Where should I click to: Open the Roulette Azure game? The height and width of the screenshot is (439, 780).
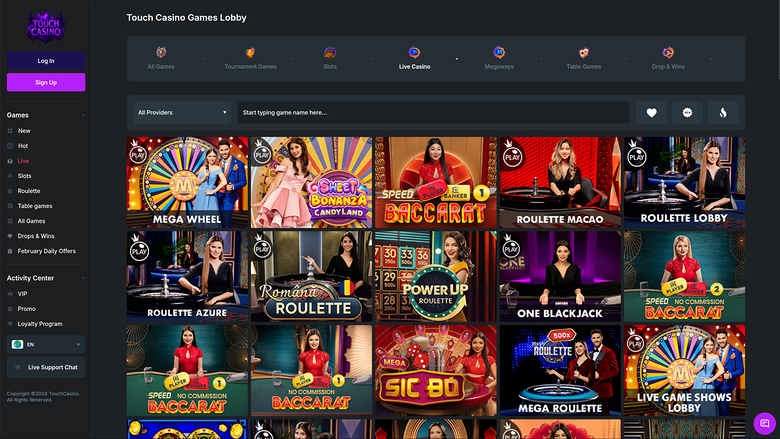(x=187, y=276)
